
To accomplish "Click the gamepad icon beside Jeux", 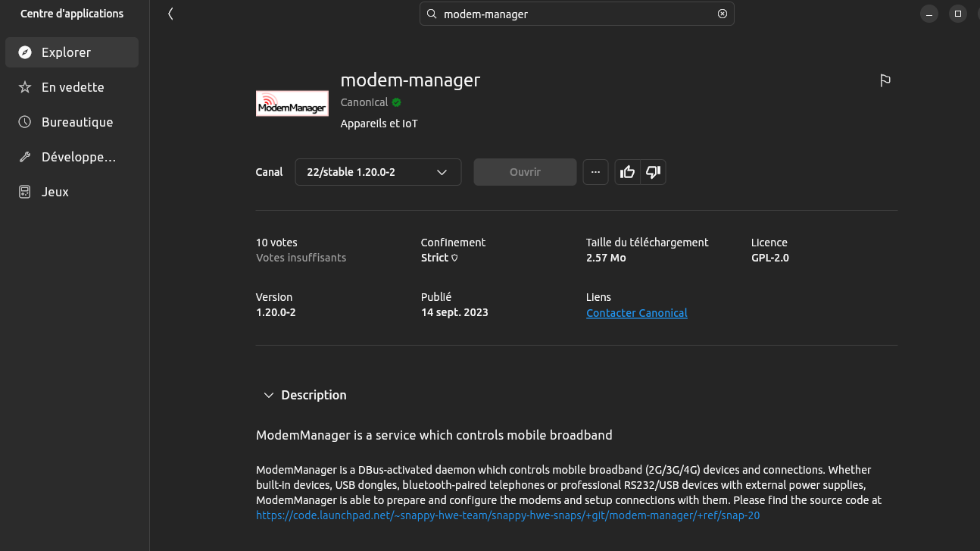I will click(x=25, y=192).
